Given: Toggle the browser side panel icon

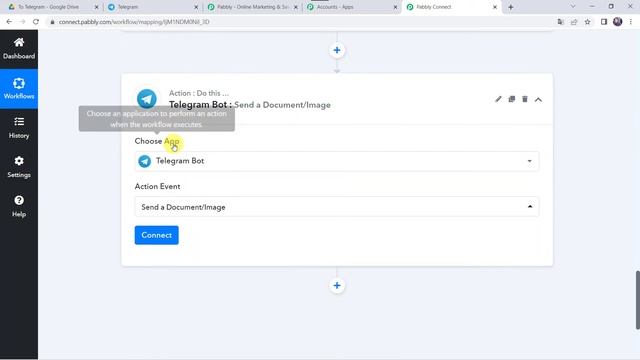Looking at the screenshot, I should pyautogui.click(x=604, y=22).
